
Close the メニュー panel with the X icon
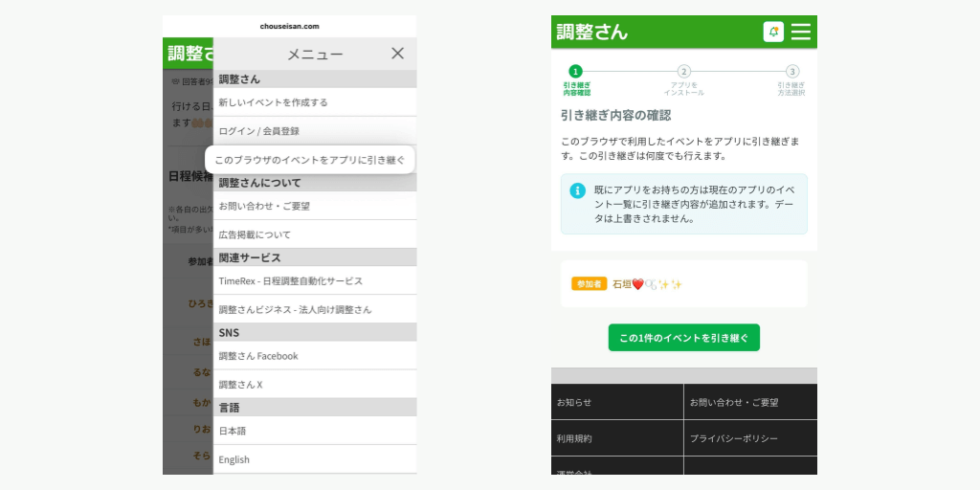point(397,54)
